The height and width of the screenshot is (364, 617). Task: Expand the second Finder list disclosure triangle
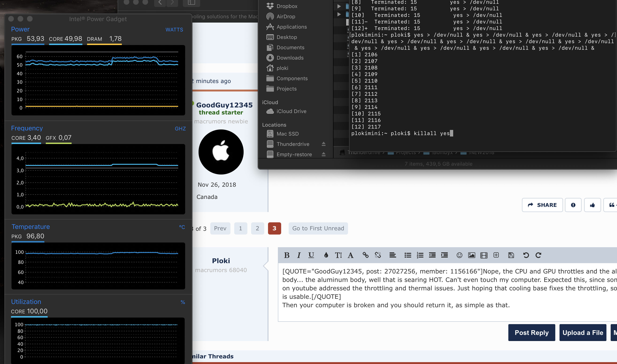[339, 14]
